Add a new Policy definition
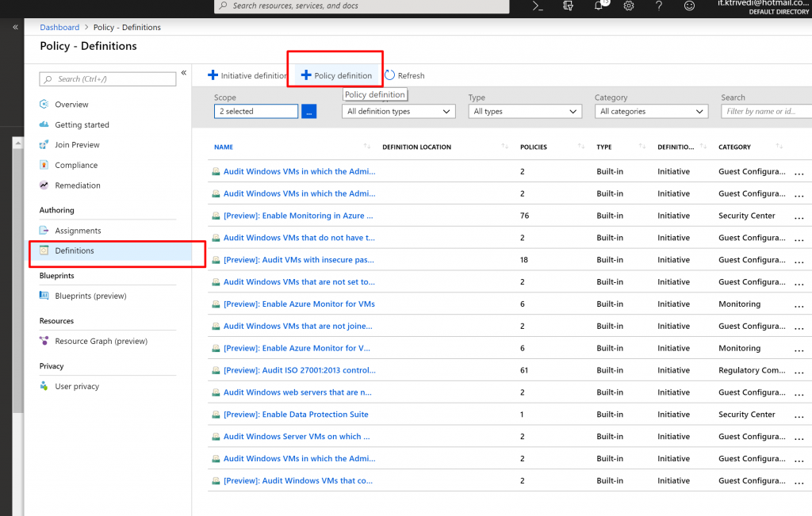Image resolution: width=812 pixels, height=516 pixels. pos(336,75)
